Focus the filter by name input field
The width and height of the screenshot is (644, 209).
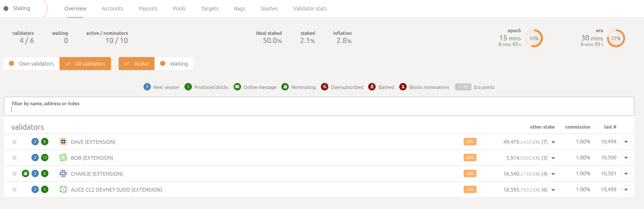pos(319,109)
